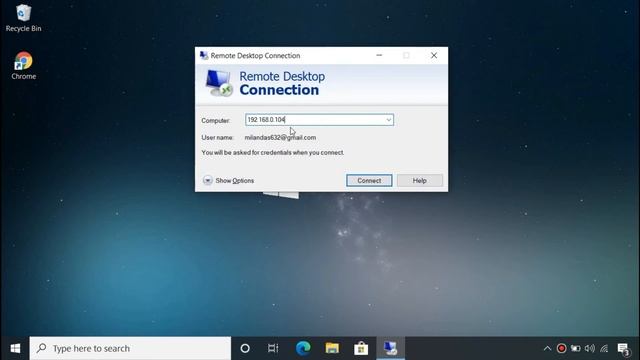This screenshot has width=640, height=360.
Task: Click the taskbar search box
Action: tap(130, 348)
